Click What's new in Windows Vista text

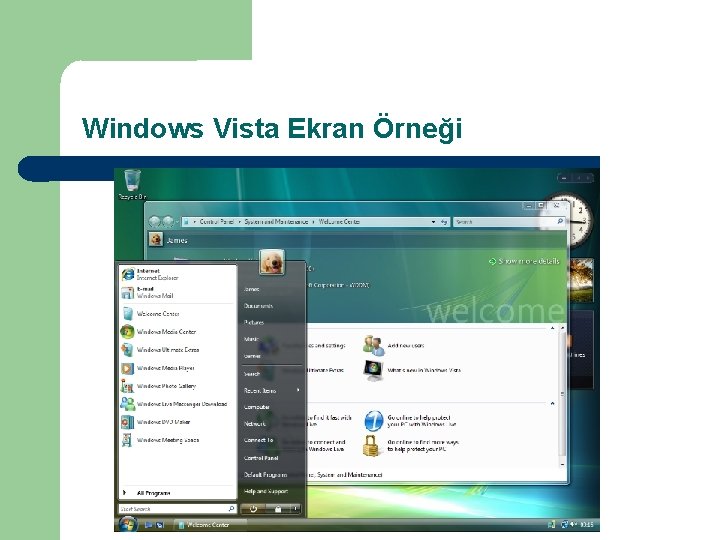click(424, 370)
